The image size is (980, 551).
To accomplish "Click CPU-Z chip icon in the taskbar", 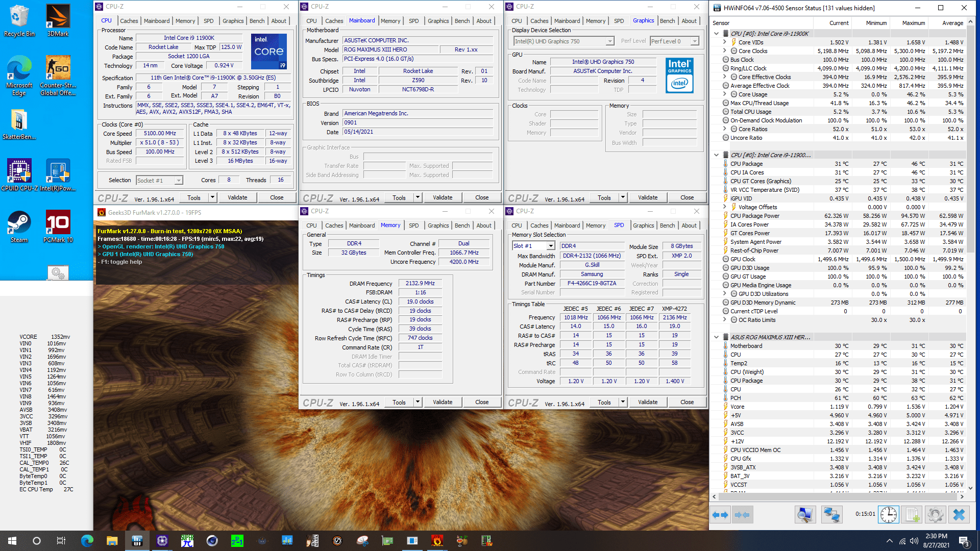I will coord(162,541).
